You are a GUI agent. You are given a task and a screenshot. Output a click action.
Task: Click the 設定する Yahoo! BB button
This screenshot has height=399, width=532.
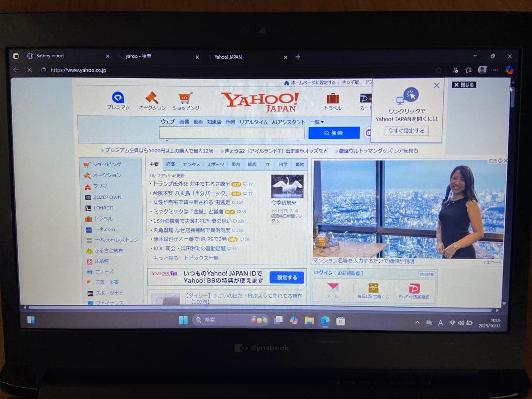(x=287, y=278)
